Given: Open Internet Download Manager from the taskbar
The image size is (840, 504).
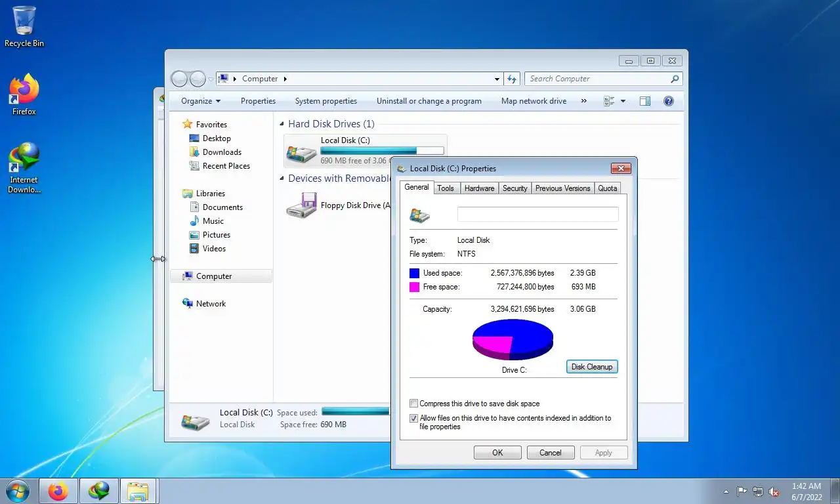Looking at the screenshot, I should click(99, 491).
